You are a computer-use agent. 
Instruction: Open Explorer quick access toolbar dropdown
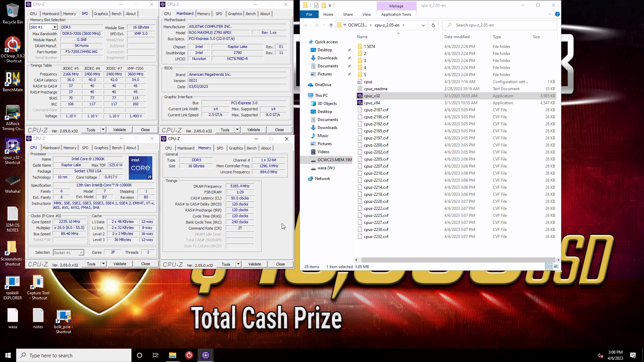pos(330,5)
